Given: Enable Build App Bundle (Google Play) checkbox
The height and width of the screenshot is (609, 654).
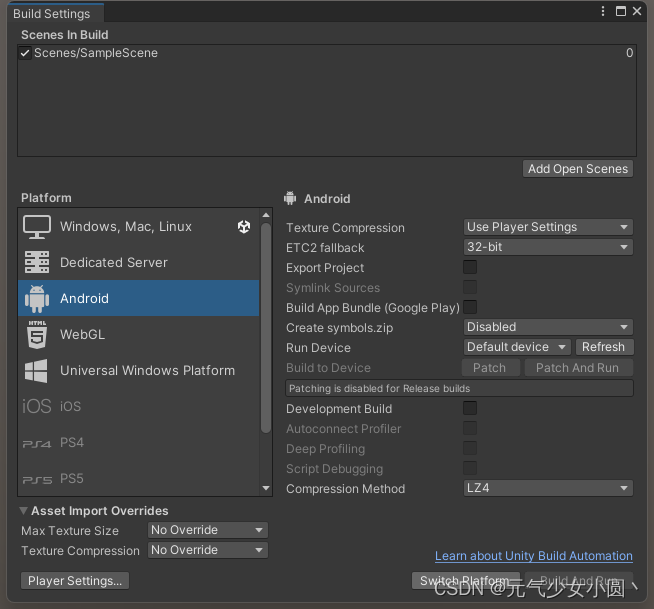Looking at the screenshot, I should pos(470,307).
